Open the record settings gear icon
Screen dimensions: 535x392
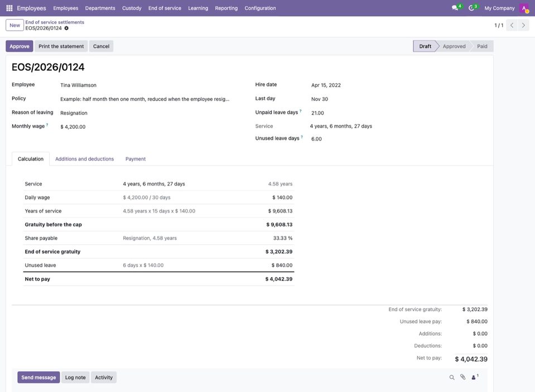pyautogui.click(x=66, y=28)
